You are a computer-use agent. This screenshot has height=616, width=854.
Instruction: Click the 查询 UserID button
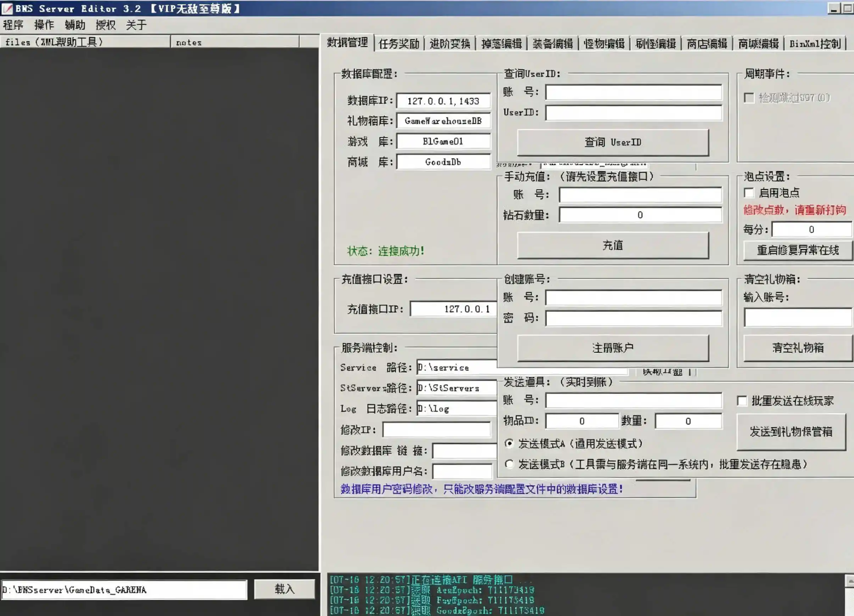(613, 143)
